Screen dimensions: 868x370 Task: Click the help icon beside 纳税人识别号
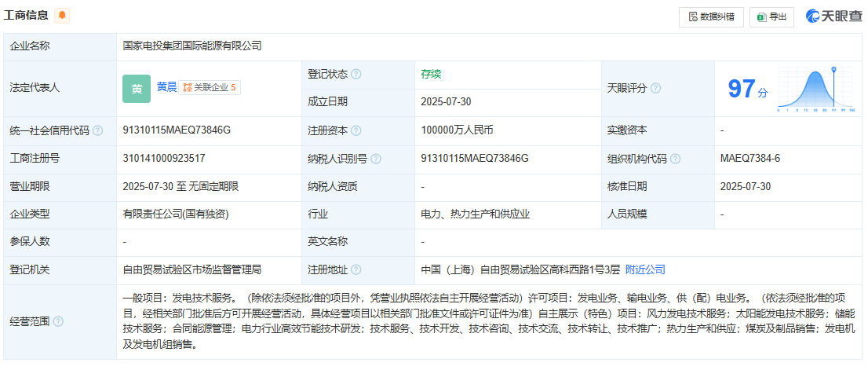(376, 159)
